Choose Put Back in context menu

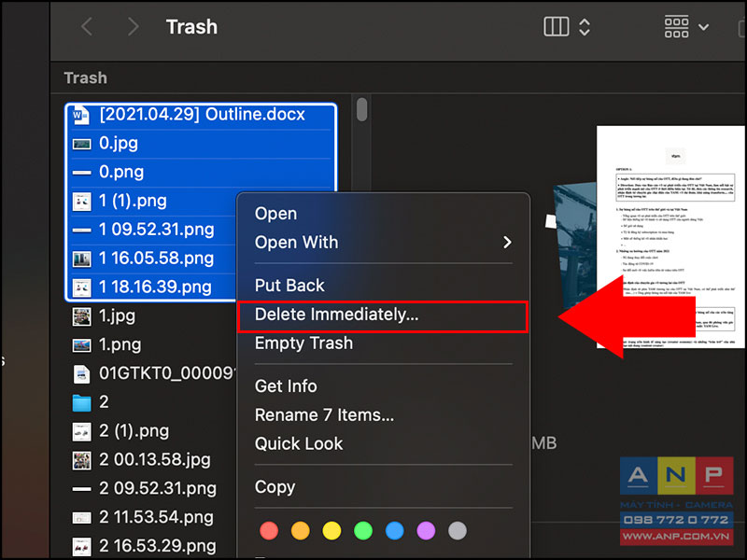(x=384, y=286)
